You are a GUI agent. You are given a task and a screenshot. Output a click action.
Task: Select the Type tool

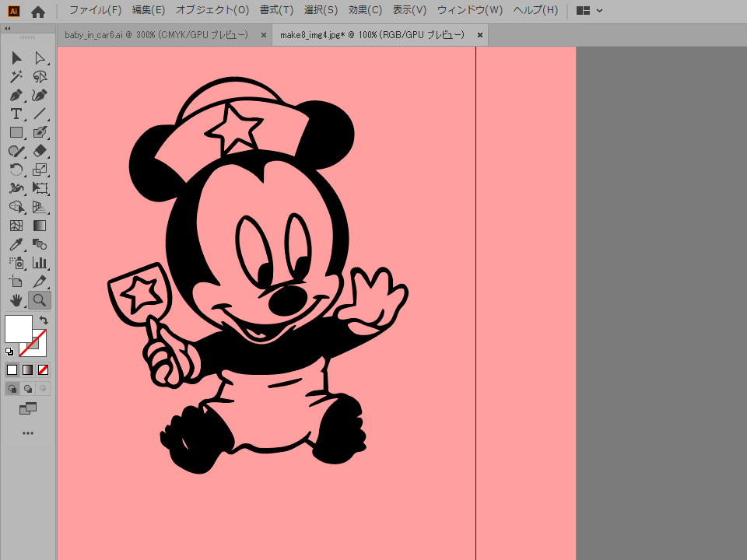point(16,114)
